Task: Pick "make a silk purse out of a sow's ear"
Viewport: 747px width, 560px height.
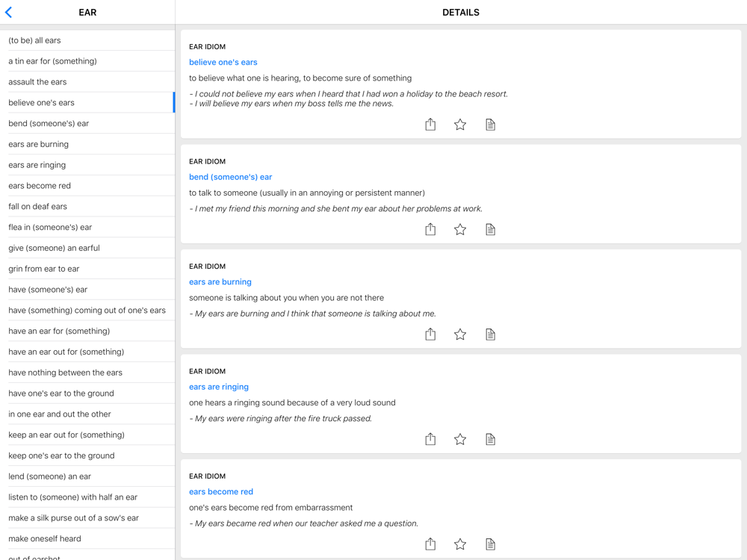Action: pos(74,517)
